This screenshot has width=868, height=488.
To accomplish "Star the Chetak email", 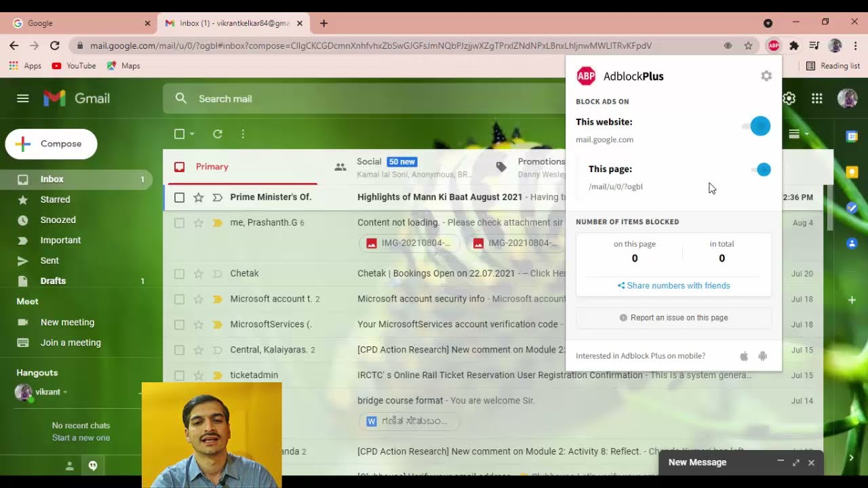I will [198, 274].
